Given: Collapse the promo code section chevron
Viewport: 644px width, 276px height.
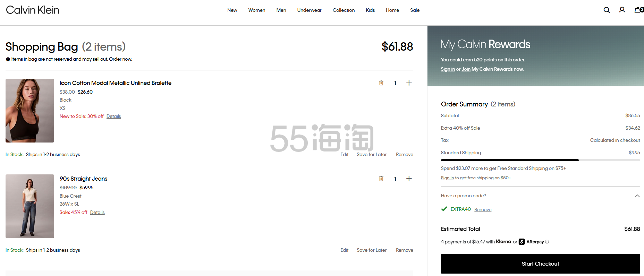Looking at the screenshot, I should pos(637,196).
